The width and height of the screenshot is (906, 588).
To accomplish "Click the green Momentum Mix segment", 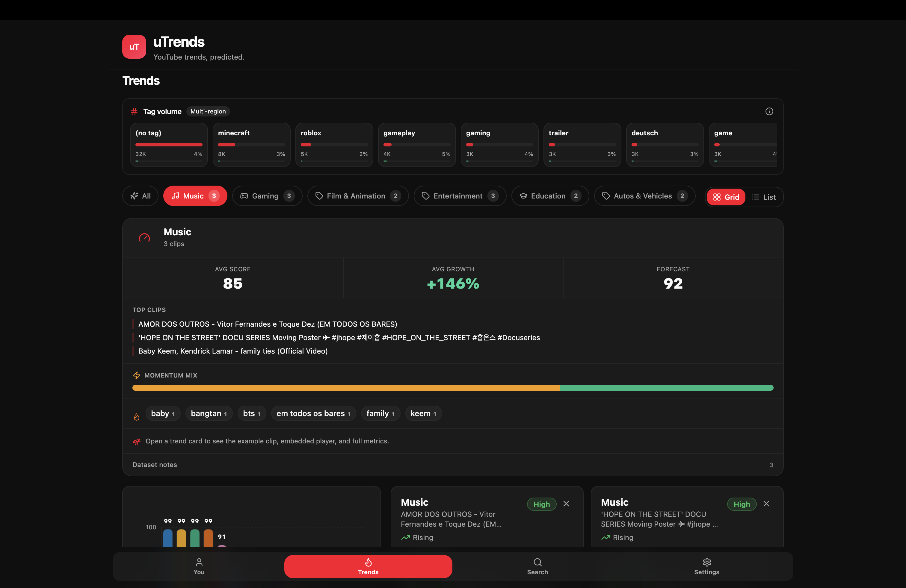I will click(x=667, y=388).
